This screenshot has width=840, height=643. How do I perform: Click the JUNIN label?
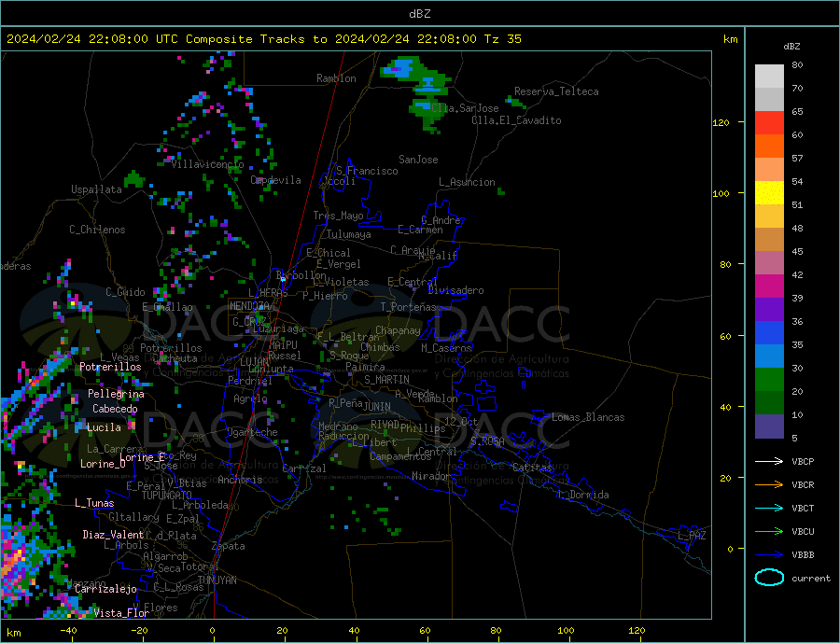click(377, 407)
